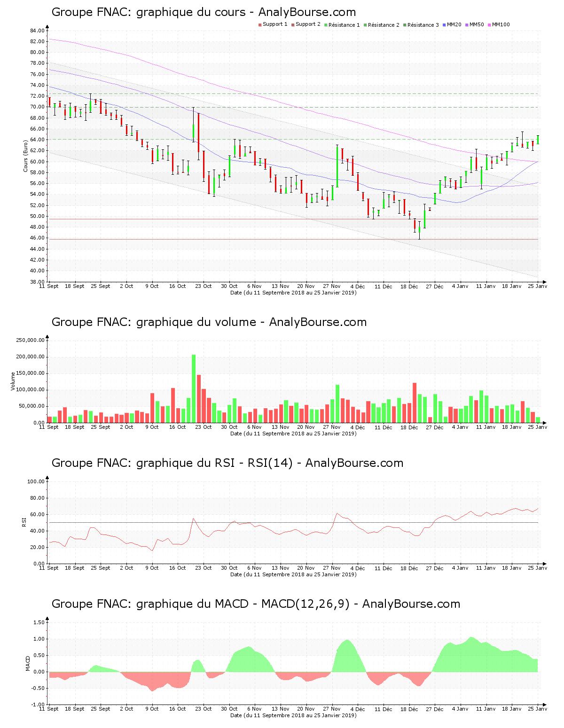Select the 'MM50' legend label
This screenshot has width=564, height=728.
[477, 24]
